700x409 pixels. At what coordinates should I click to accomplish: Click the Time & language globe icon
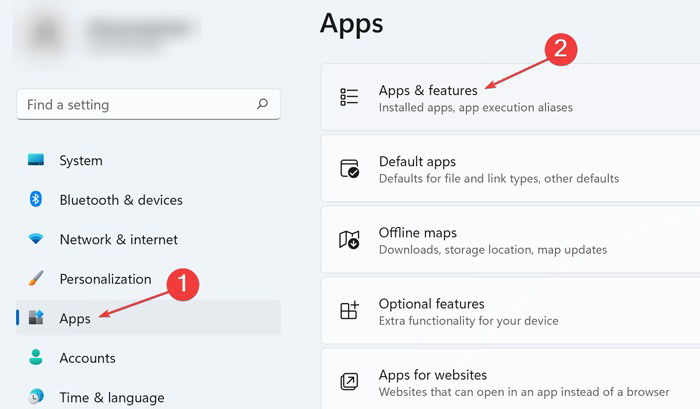(x=36, y=396)
